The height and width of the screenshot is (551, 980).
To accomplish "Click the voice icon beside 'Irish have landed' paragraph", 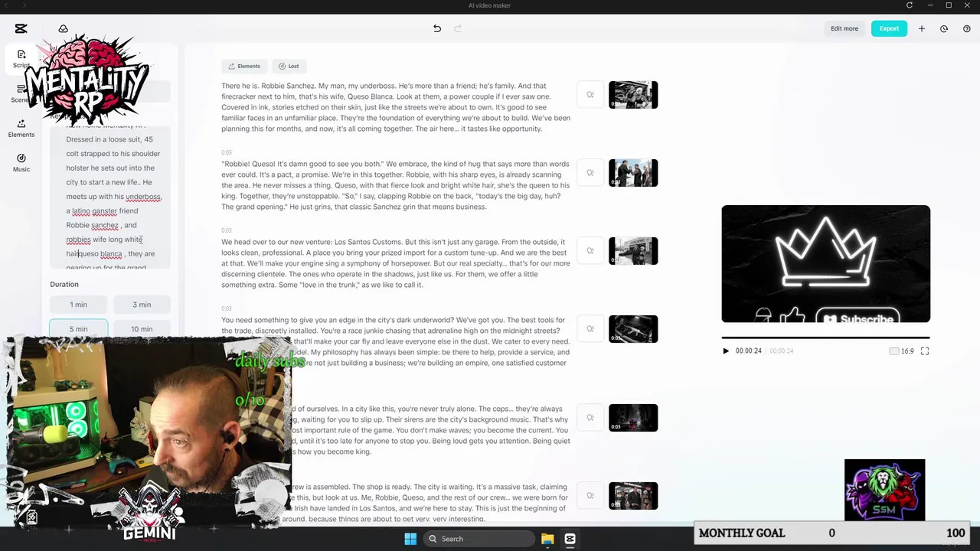I will coord(590,496).
